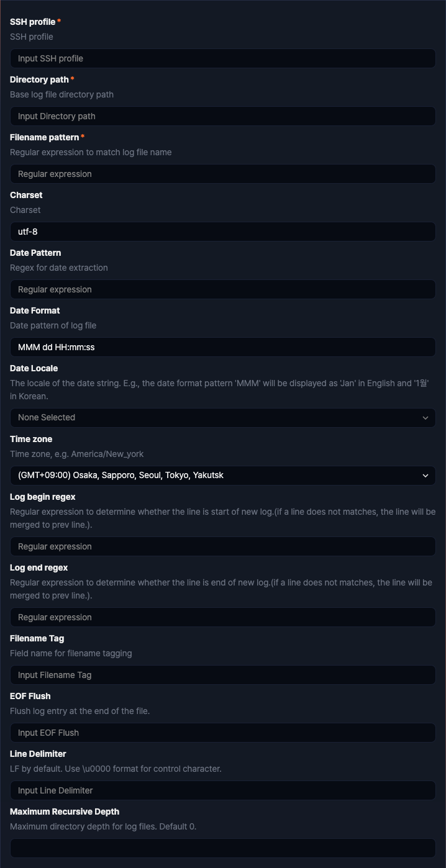This screenshot has width=446, height=868.
Task: Focus the 'Input SSH profile' text field
Action: (x=222, y=58)
